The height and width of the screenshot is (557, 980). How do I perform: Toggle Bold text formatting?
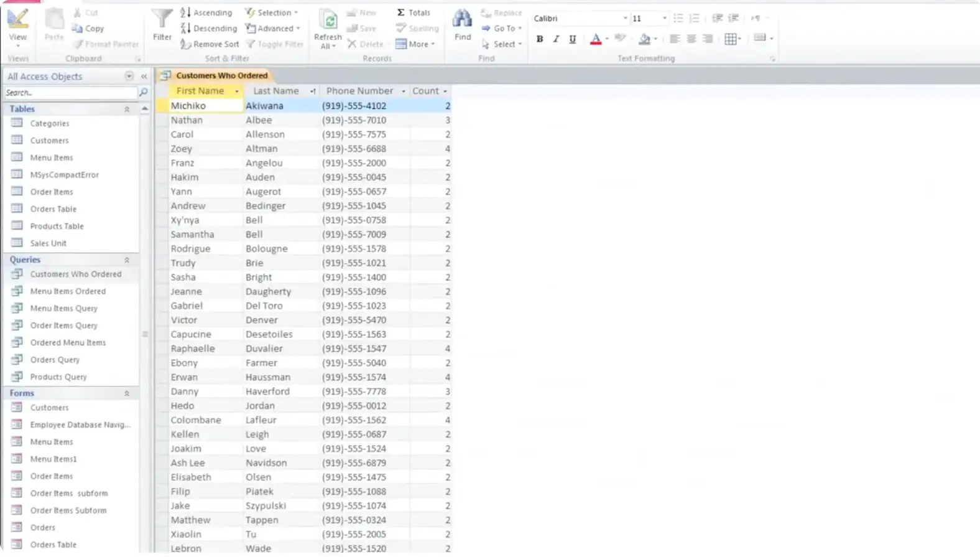click(x=539, y=39)
